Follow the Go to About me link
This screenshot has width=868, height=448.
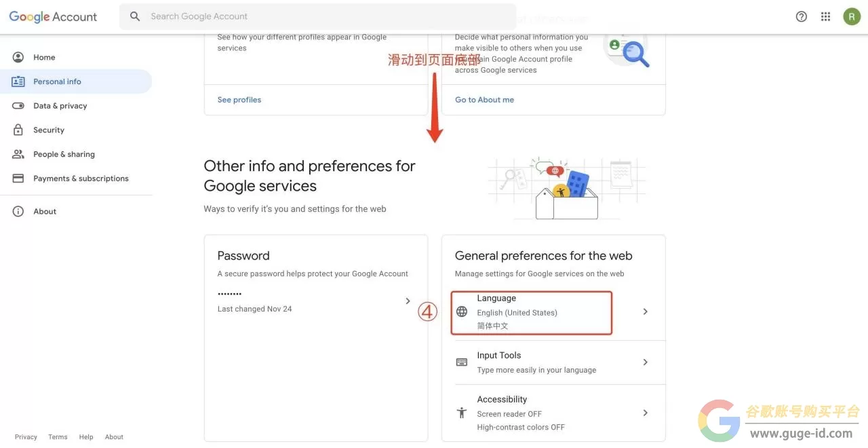pyautogui.click(x=484, y=100)
